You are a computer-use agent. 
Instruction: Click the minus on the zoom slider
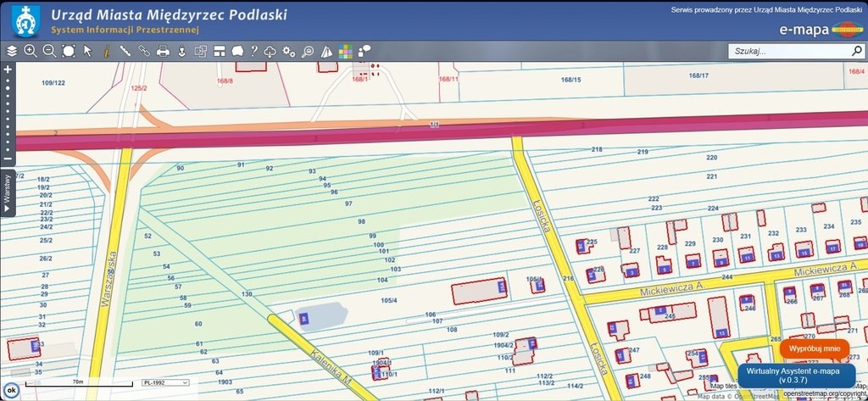pos(8,159)
